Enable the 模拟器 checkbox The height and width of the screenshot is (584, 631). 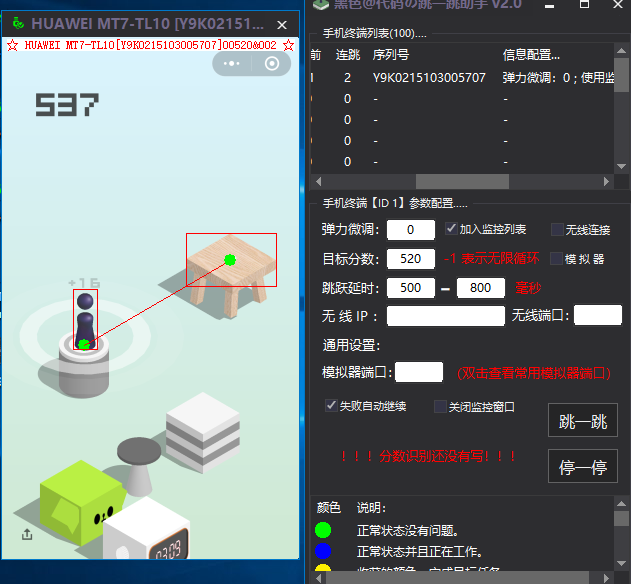pos(557,258)
